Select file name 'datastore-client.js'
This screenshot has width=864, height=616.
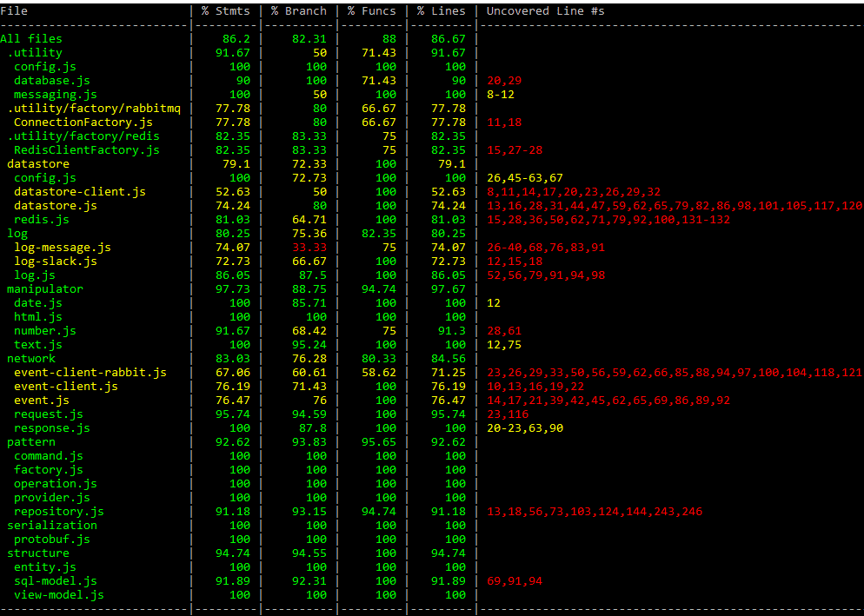80,192
